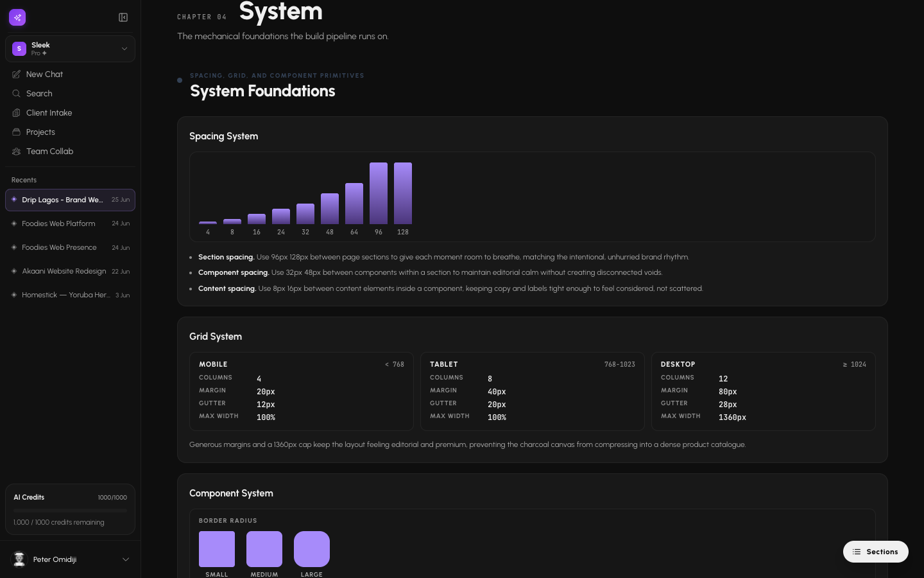This screenshot has height=578, width=924.
Task: Open Foodies Web Presence recent chat
Action: pos(70,247)
